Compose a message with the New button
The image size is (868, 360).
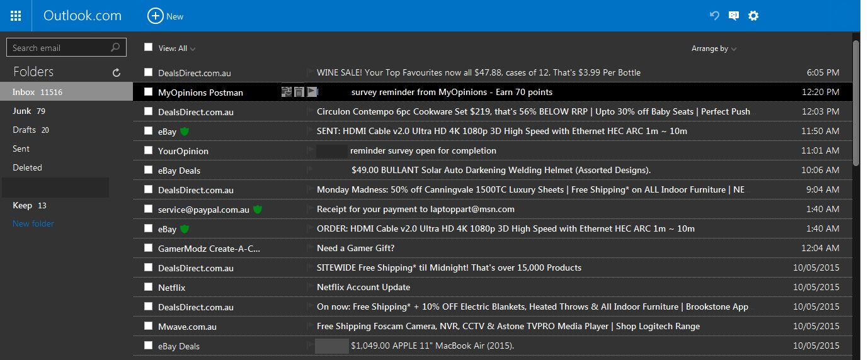click(x=166, y=16)
